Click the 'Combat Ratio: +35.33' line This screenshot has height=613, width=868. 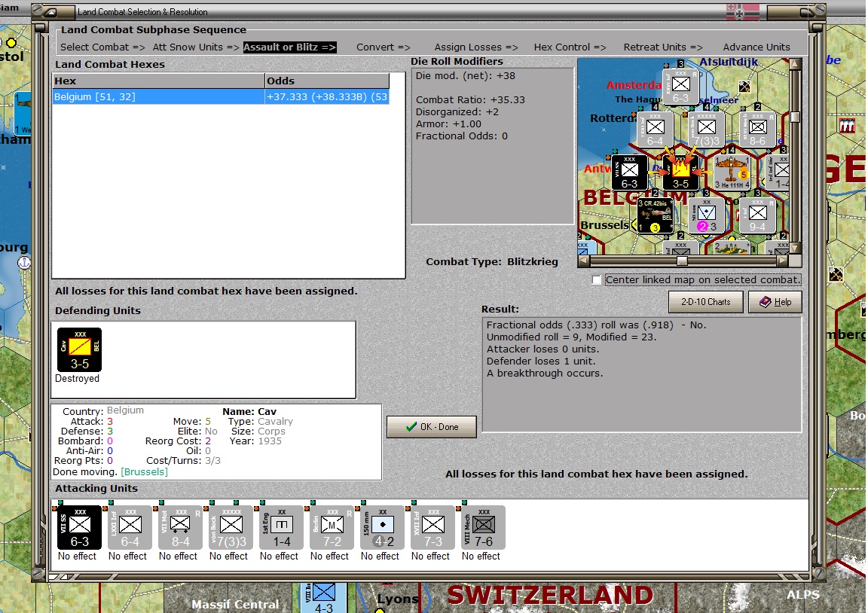(470, 100)
